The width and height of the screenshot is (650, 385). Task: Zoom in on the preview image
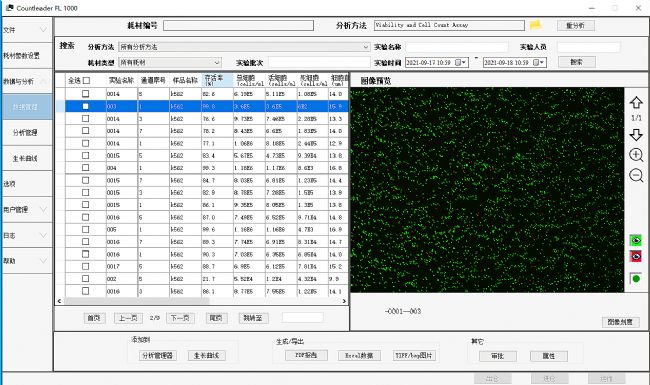[636, 155]
